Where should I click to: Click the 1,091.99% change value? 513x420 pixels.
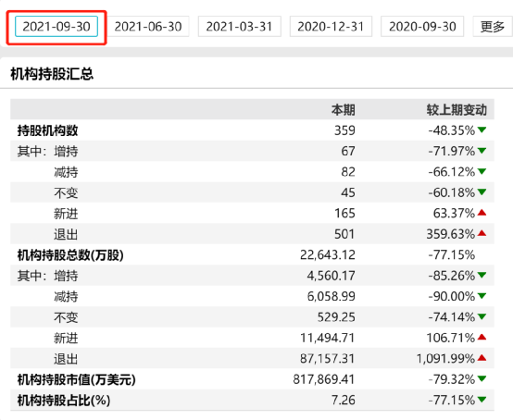point(445,359)
